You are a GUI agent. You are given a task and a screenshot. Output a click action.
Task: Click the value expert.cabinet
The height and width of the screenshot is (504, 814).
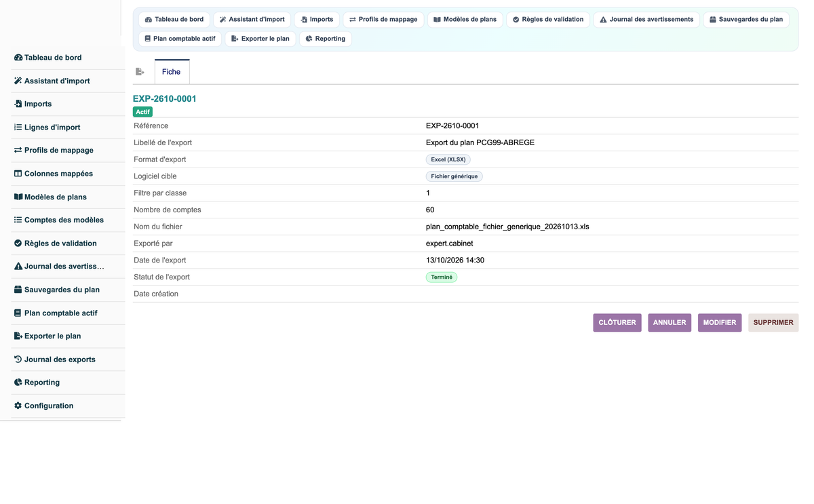point(450,244)
